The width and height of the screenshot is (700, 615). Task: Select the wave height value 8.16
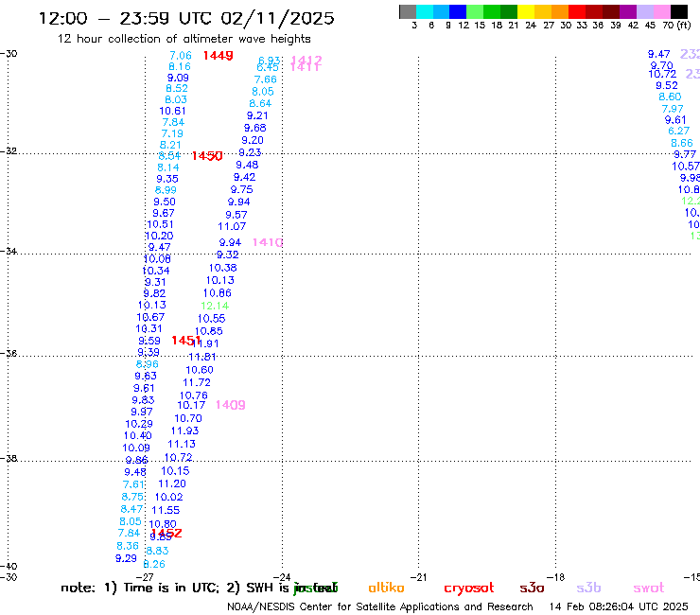tap(180, 66)
